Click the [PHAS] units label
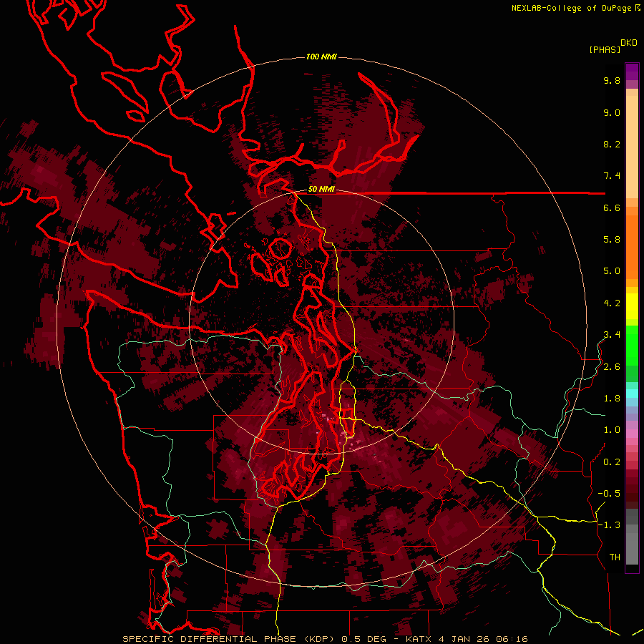 (x=605, y=49)
